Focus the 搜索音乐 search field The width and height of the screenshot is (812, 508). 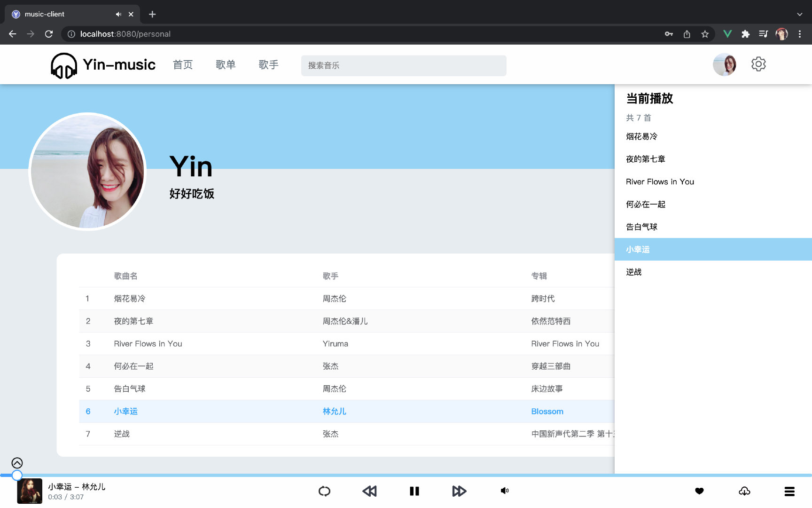click(x=404, y=65)
